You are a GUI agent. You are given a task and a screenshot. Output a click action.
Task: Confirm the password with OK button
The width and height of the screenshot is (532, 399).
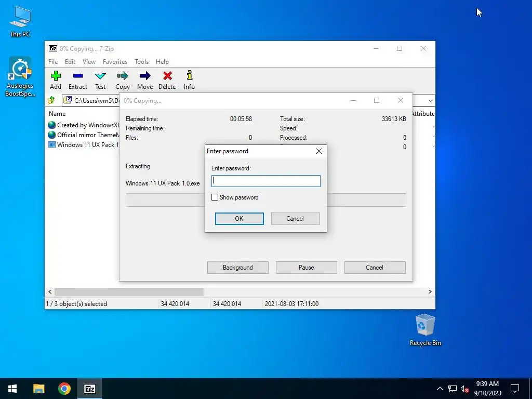click(239, 219)
